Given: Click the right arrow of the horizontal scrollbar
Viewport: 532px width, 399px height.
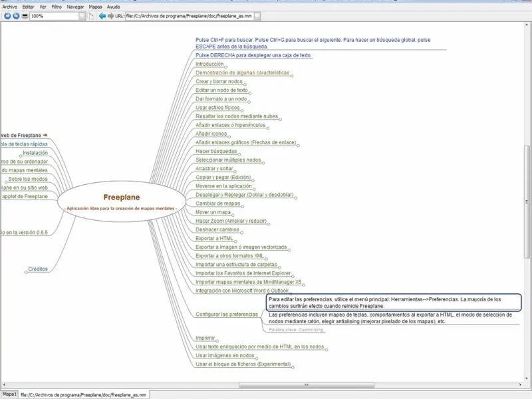Looking at the screenshot, I should [x=520, y=385].
